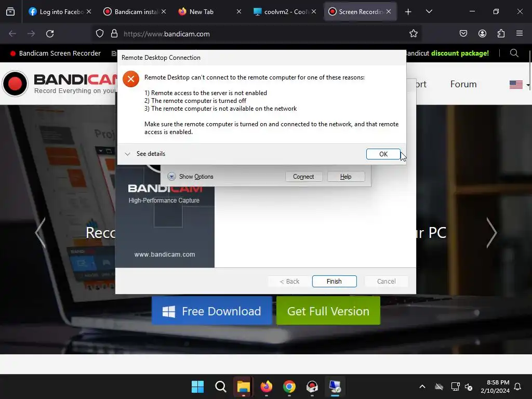
Task: Open tracking protection shield icon
Action: coord(99,34)
